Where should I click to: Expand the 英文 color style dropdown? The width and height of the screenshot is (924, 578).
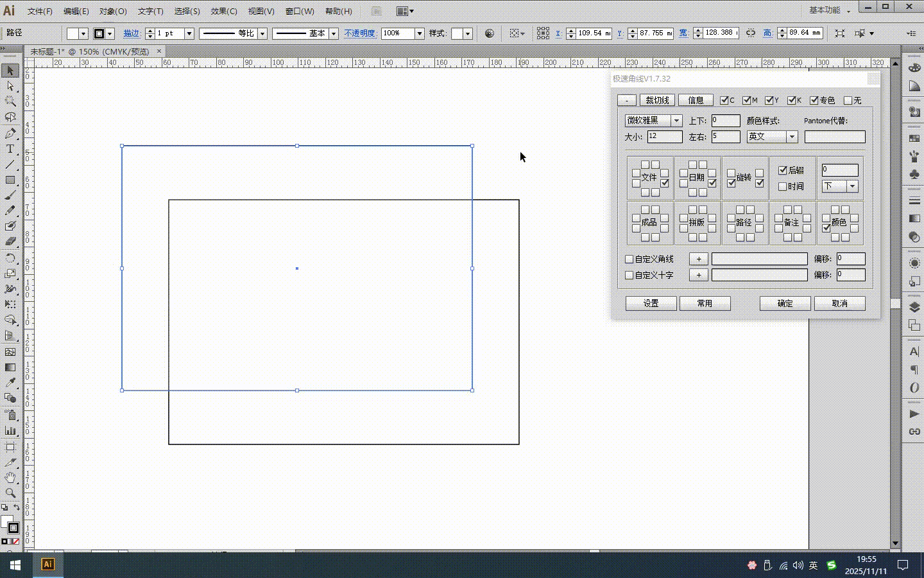(x=792, y=137)
